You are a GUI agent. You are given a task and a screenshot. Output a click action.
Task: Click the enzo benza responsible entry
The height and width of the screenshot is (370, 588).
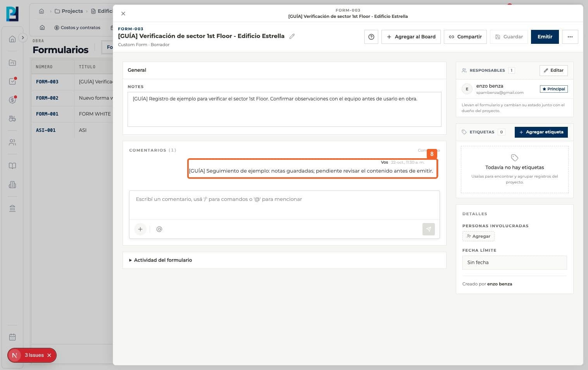514,89
